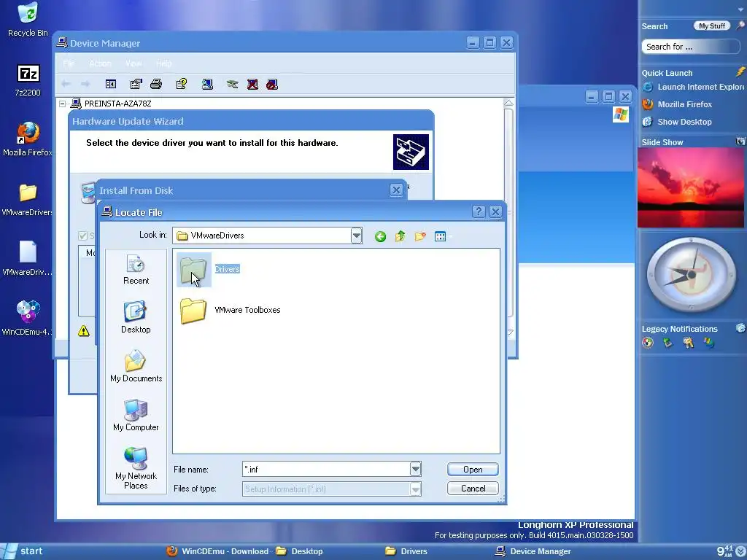
Task: Click the help question mark in Locate File
Action: (x=479, y=211)
